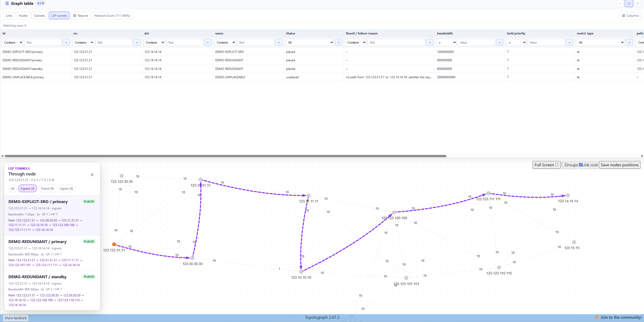The height and width of the screenshot is (322, 644).
Task: Select the DEMO-UNPLACEABLE/primary table row
Action: [x=322, y=77]
